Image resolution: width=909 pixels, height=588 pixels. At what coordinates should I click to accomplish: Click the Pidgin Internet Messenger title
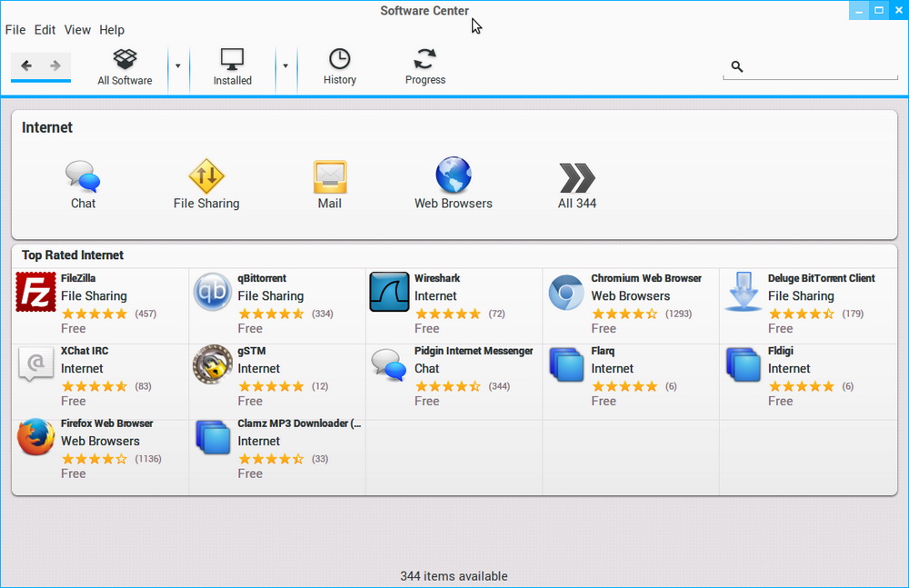click(x=474, y=351)
